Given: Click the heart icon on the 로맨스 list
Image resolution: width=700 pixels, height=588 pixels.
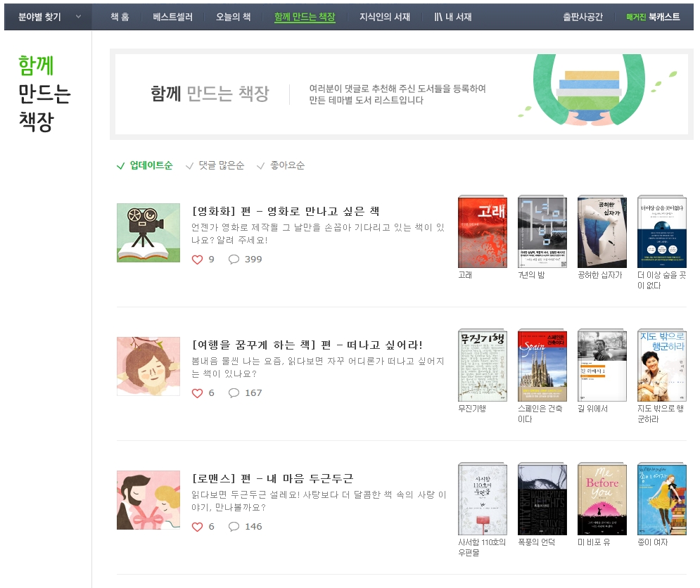Looking at the screenshot, I should pyautogui.click(x=197, y=527).
